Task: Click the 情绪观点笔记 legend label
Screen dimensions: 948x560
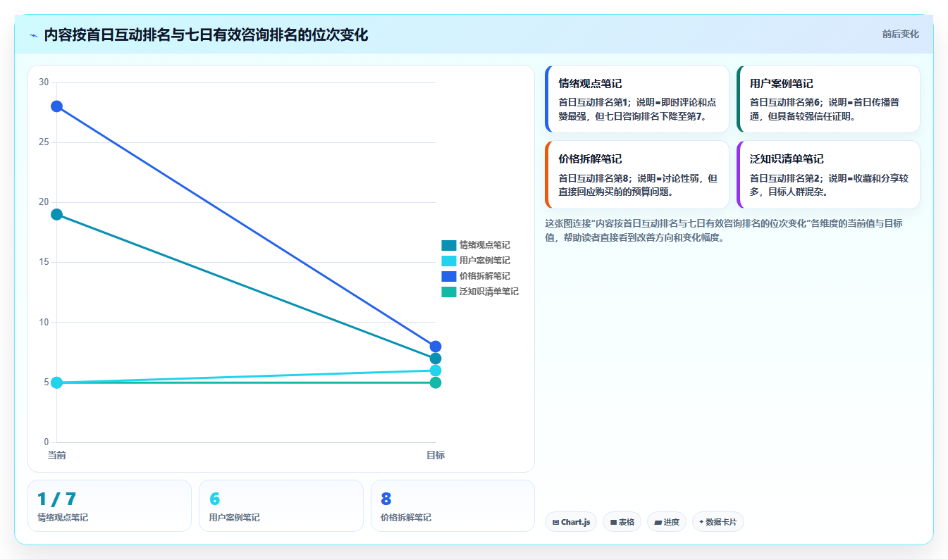Action: (485, 245)
